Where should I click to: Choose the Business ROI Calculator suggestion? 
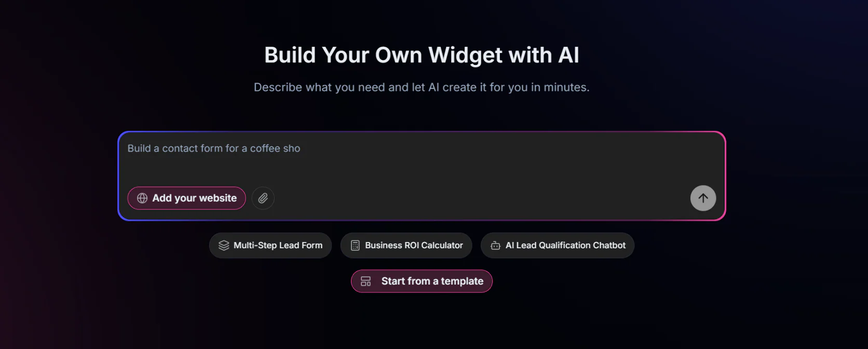[x=406, y=245]
